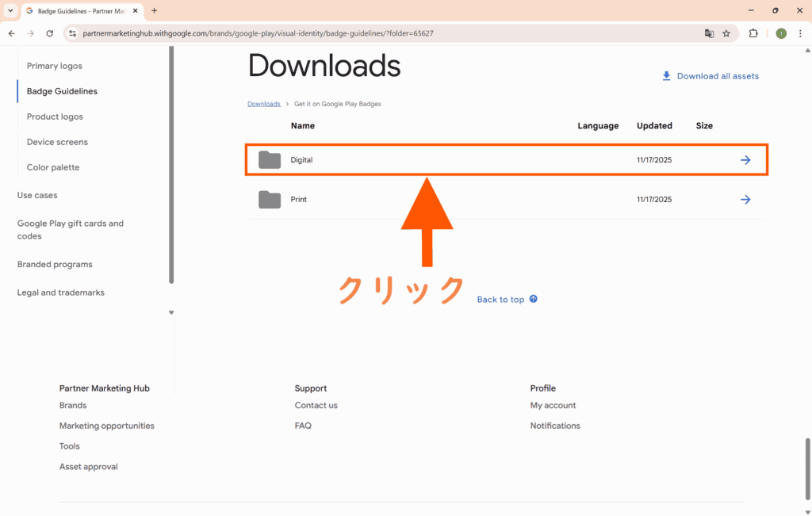The height and width of the screenshot is (516, 812).
Task: Click the Download all assets icon
Action: [x=666, y=76]
